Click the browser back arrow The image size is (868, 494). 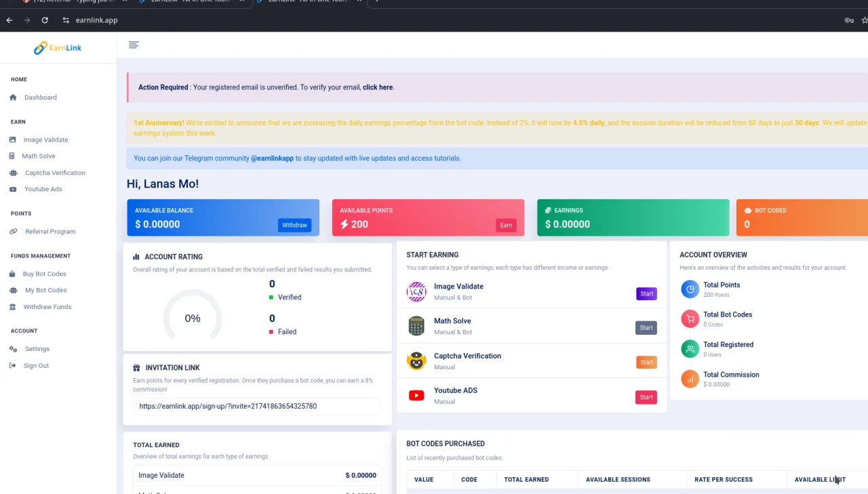[9, 20]
